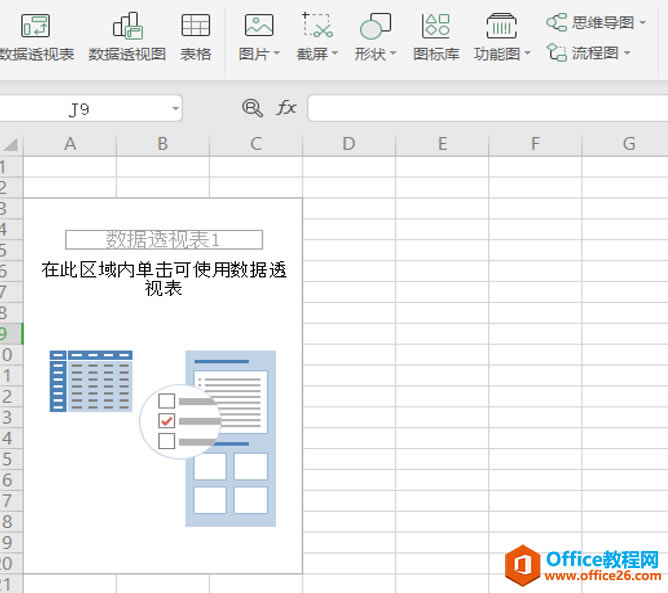Click the 图片 picture icon
Screen dimensions: 668x593
click(x=259, y=25)
